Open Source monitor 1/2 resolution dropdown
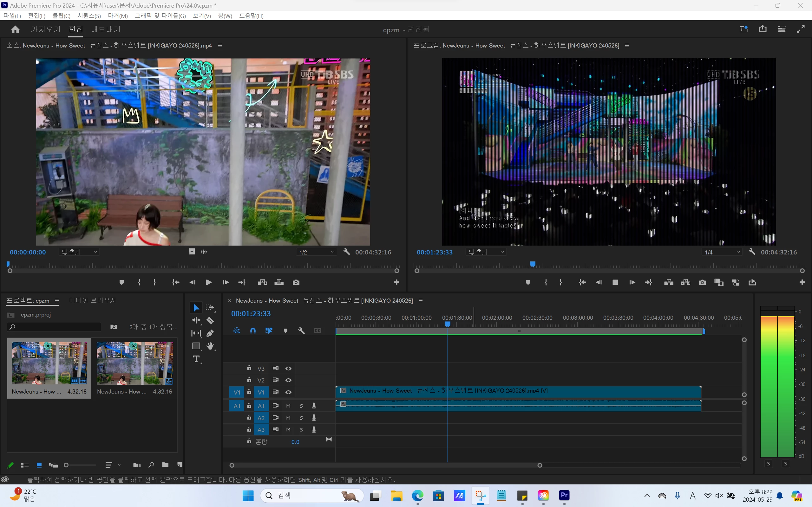This screenshot has height=507, width=812. point(317,252)
